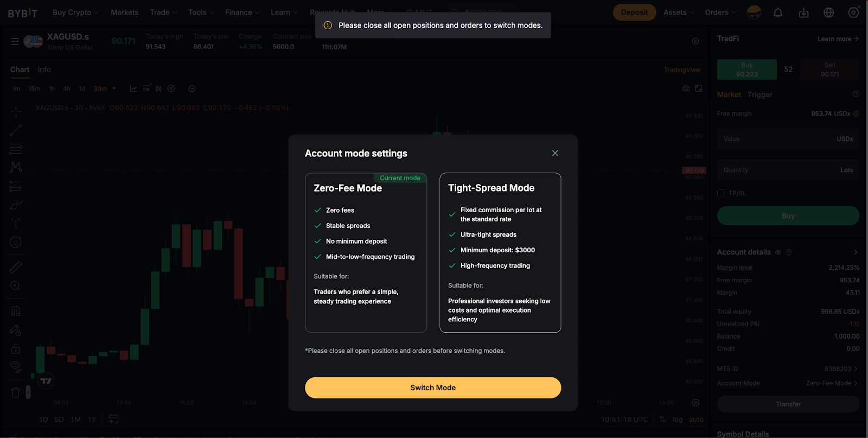Toggle account details visibility eye icon
This screenshot has height=438, width=868.
(778, 252)
